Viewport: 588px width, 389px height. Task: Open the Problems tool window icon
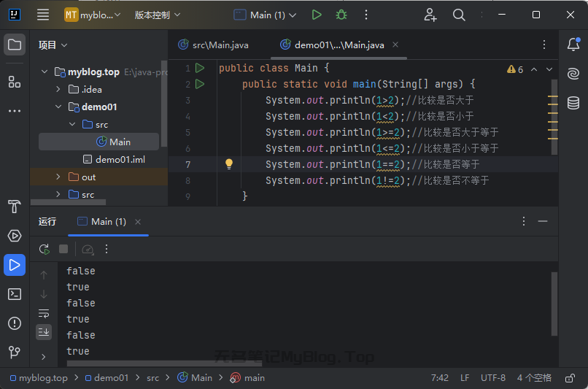[15, 323]
